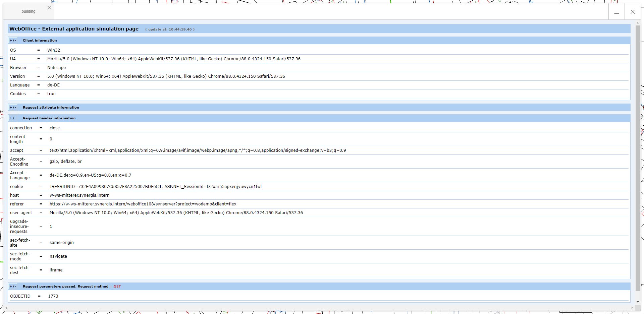644x314 pixels.
Task: Collapse the Request parameters passed section
Action: point(13,286)
